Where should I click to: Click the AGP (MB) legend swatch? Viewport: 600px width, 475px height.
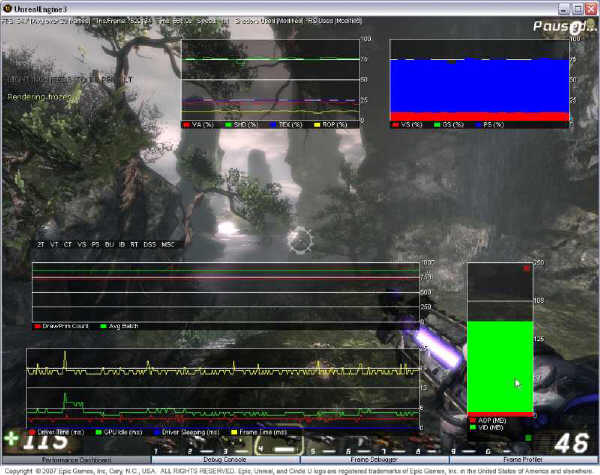pyautogui.click(x=473, y=421)
